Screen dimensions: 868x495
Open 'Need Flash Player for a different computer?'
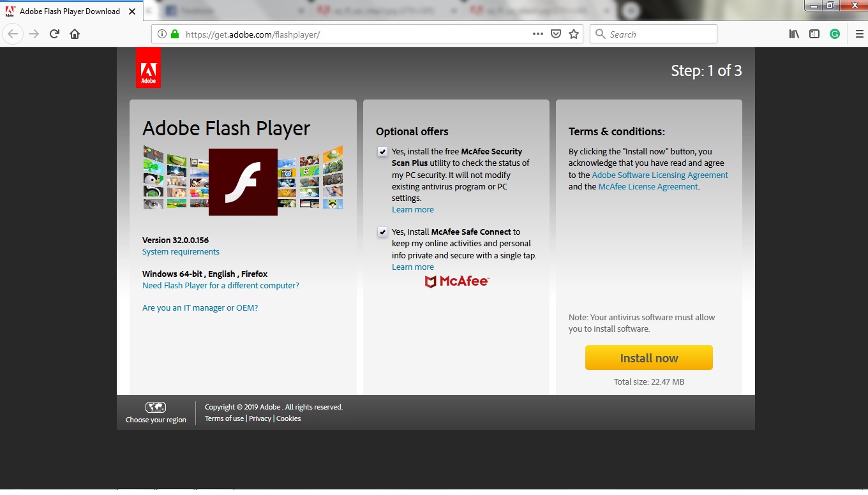click(x=221, y=286)
